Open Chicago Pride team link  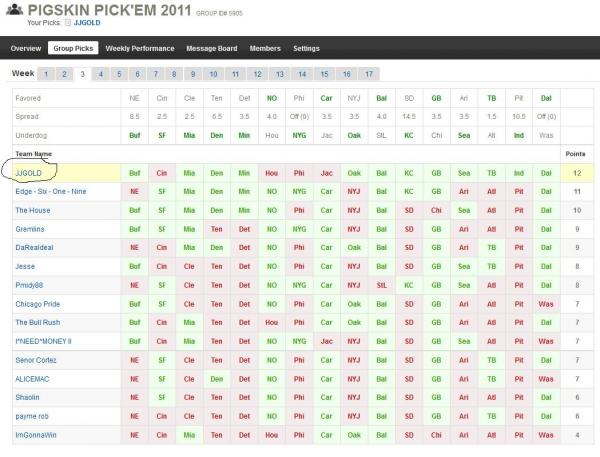(x=37, y=303)
